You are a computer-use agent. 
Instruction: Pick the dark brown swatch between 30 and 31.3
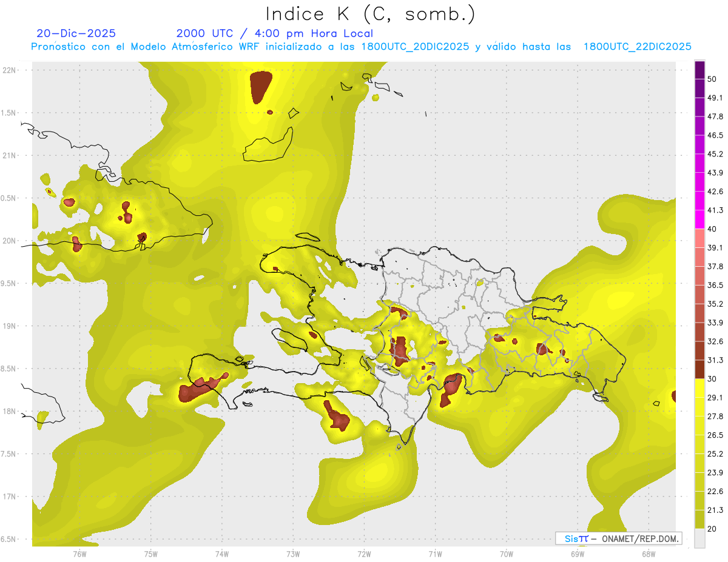pyautogui.click(x=700, y=369)
